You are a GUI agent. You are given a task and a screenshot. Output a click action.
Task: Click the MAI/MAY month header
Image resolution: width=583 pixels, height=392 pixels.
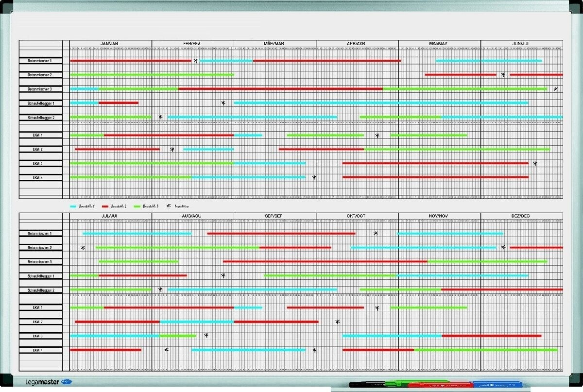pos(438,43)
